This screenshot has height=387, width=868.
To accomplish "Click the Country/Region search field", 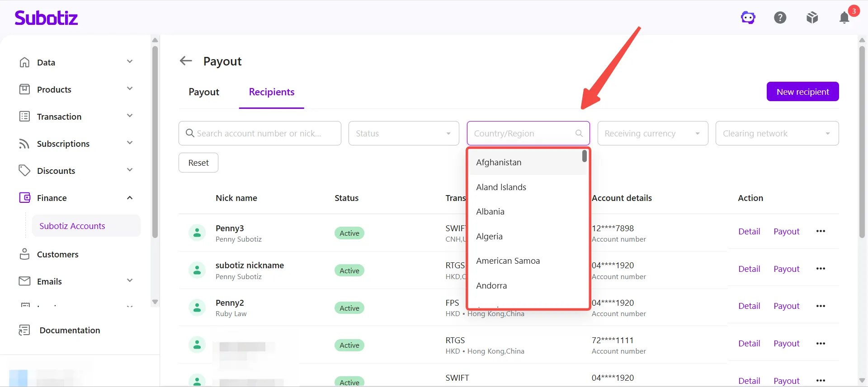I will pos(528,133).
